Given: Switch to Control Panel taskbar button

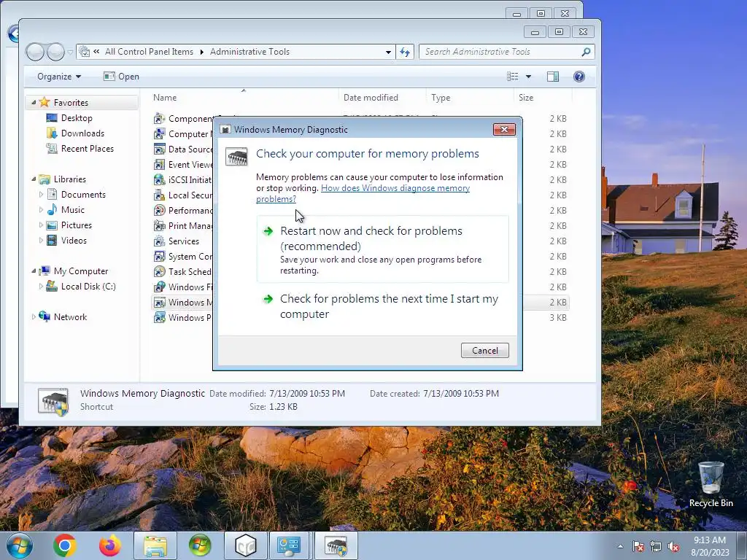Looking at the screenshot, I should tap(289, 545).
